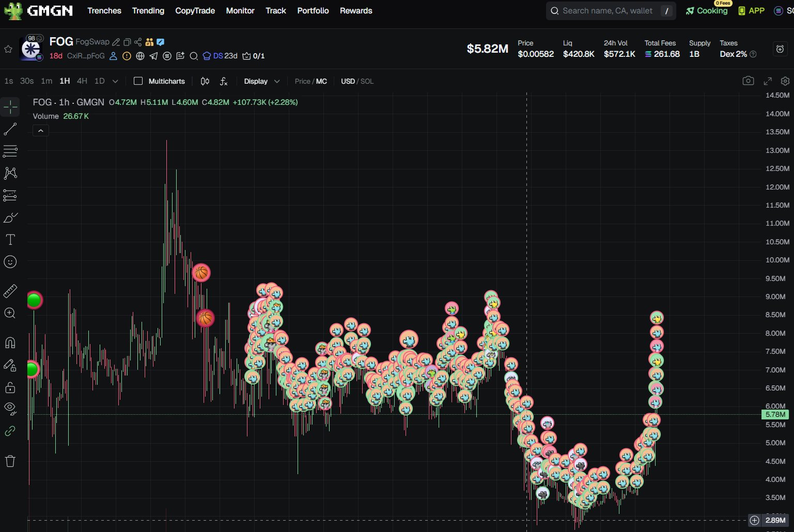The image size is (794, 532).
Task: Add FOG to favorites with star
Action: click(8, 49)
